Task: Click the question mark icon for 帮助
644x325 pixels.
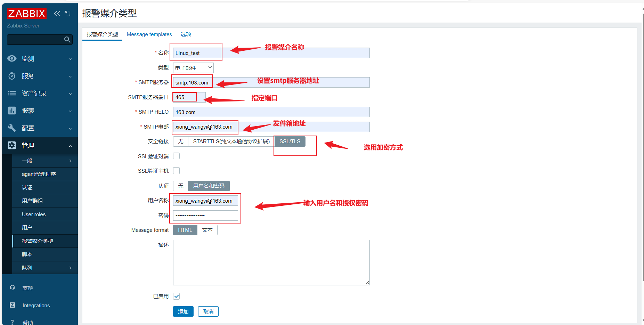Action: point(13,322)
